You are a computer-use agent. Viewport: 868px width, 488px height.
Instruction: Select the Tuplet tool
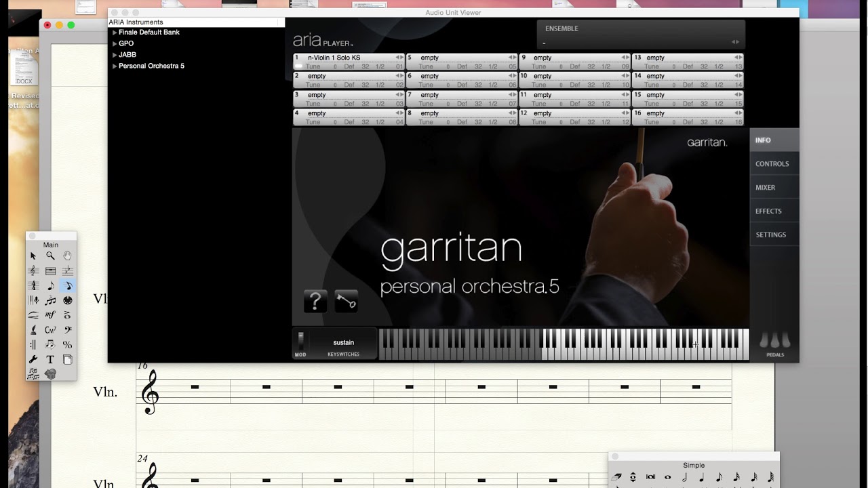tap(50, 300)
